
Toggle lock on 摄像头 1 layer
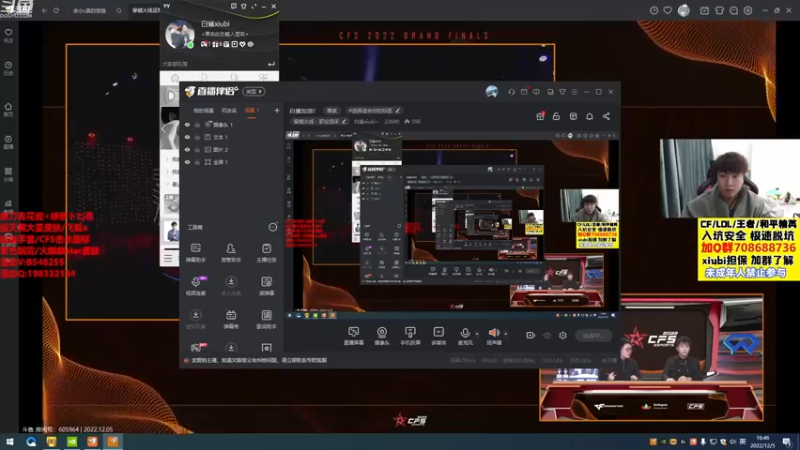(197, 124)
